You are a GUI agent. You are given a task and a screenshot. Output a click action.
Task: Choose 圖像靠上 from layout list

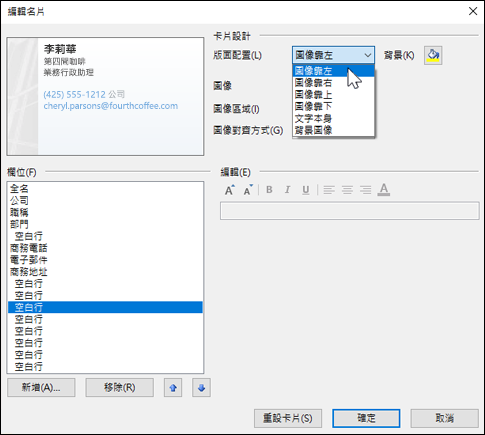point(334,95)
